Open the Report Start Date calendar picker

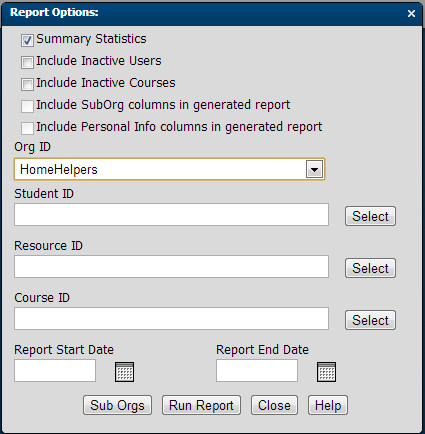124,372
